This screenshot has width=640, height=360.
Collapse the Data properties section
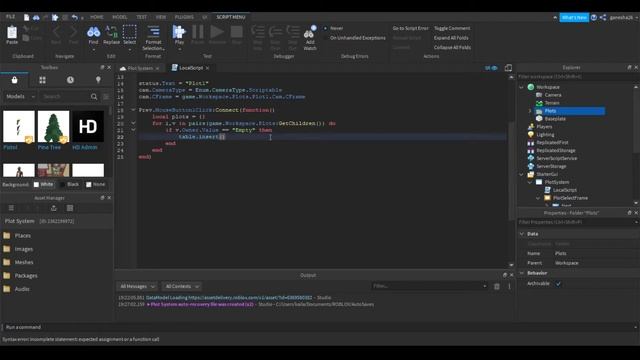tap(522, 234)
